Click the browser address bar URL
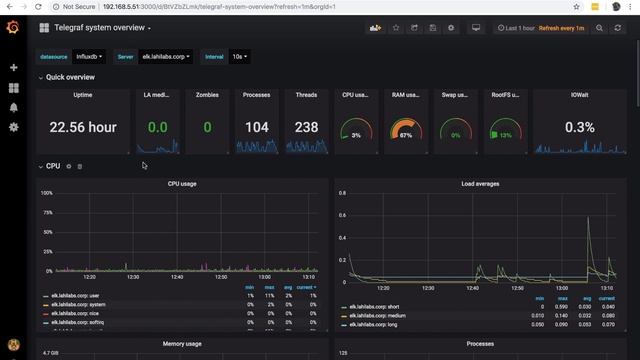This screenshot has width=640, height=360. pos(219,7)
